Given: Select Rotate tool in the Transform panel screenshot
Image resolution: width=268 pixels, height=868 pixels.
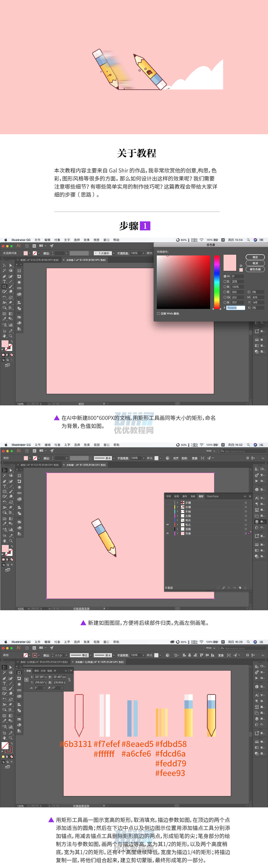Looking at the screenshot, I should [4, 700].
